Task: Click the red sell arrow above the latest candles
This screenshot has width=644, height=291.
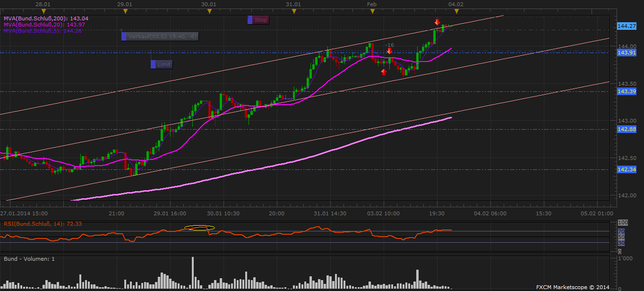Action: point(438,22)
